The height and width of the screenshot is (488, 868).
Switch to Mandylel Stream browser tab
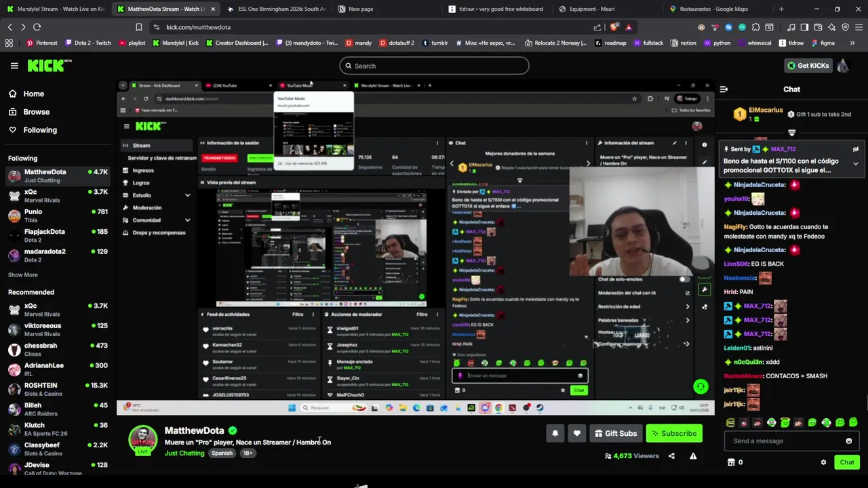[x=54, y=9]
